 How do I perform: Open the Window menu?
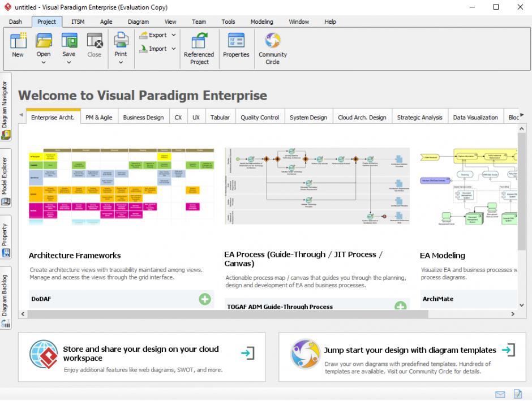tap(299, 21)
